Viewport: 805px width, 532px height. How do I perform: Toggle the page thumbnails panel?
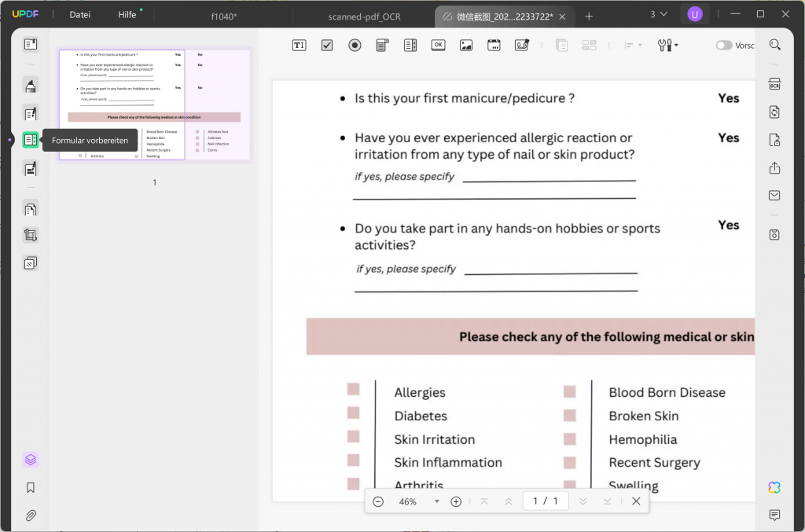pyautogui.click(x=30, y=44)
